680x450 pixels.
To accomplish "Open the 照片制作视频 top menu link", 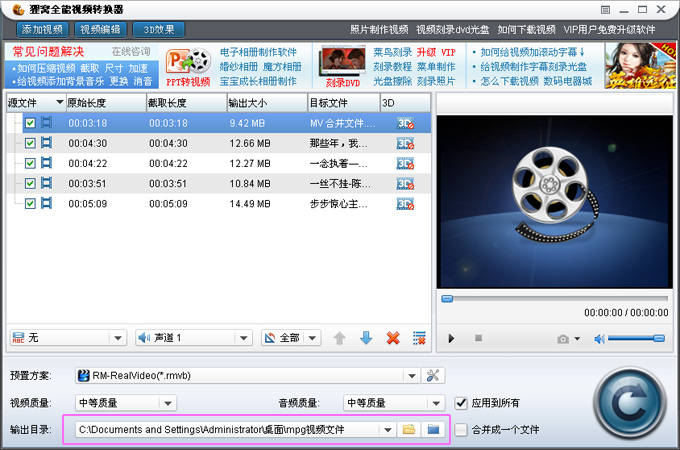I will coord(379,30).
